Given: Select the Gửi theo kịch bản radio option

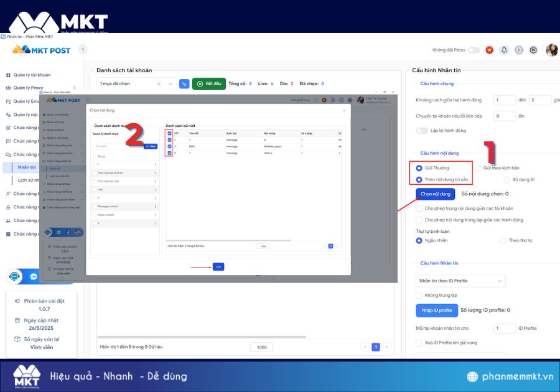Looking at the screenshot, I should click(478, 168).
